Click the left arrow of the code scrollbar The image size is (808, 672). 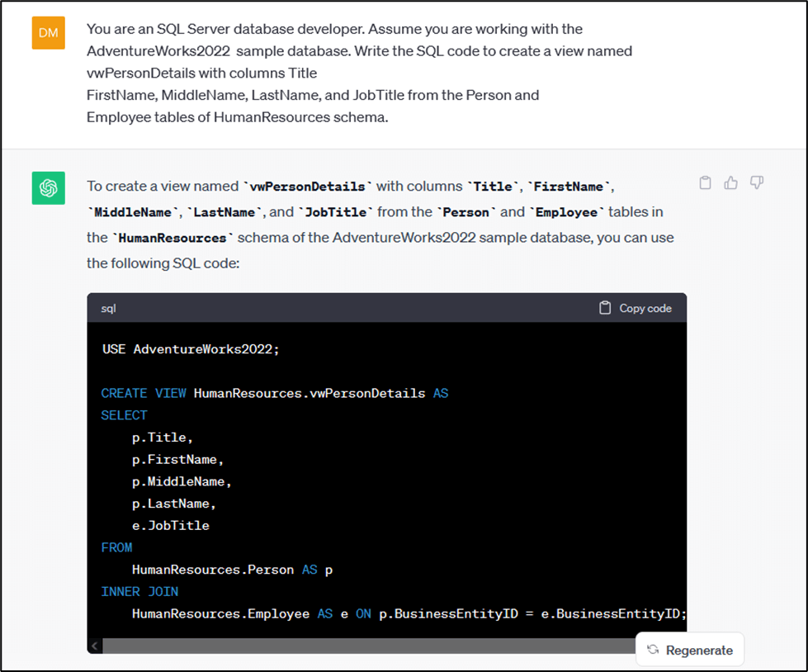pyautogui.click(x=95, y=645)
